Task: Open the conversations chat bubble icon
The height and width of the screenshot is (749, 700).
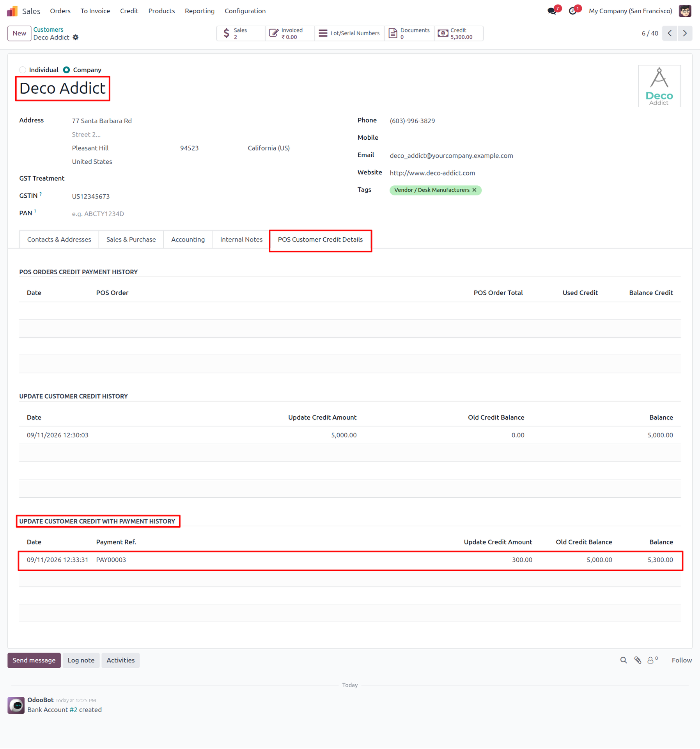Action: [x=552, y=11]
